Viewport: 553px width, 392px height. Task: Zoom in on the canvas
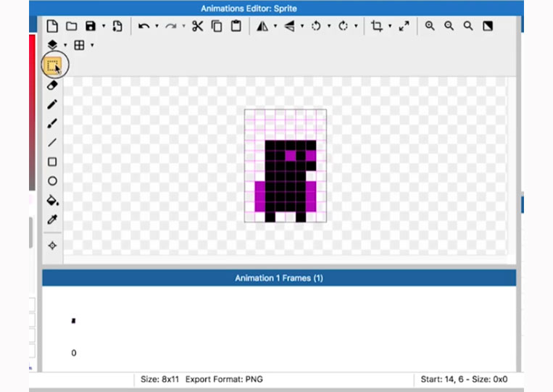(x=430, y=26)
